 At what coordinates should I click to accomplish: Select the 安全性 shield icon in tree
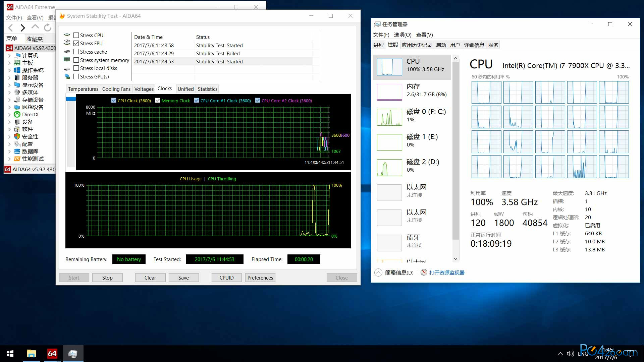pos(17,136)
